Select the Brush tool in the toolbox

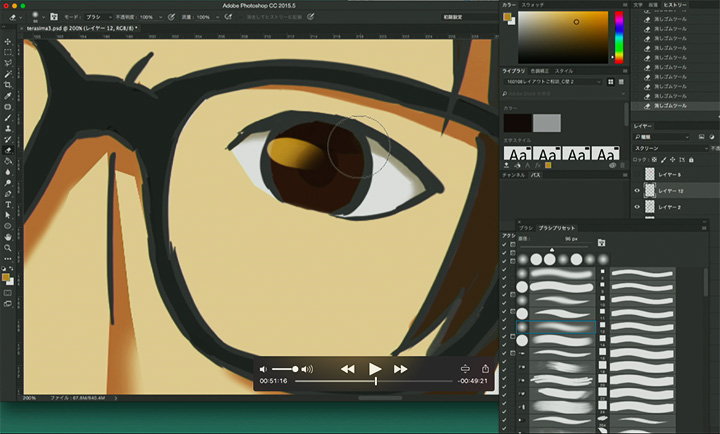pyautogui.click(x=8, y=118)
